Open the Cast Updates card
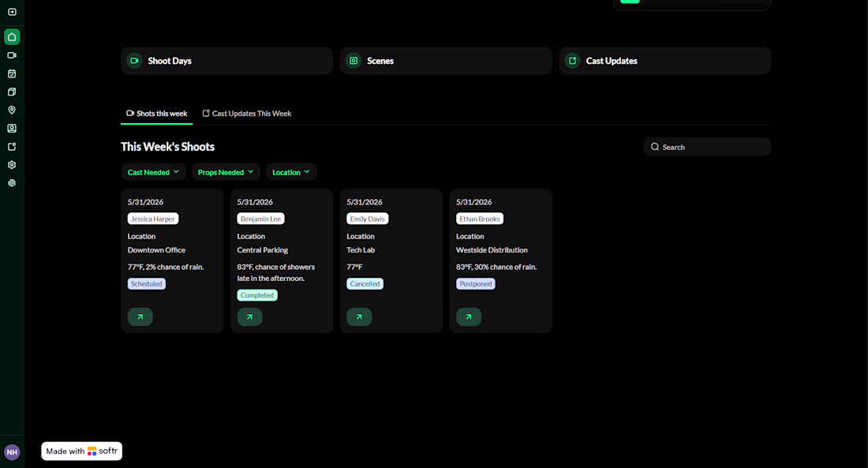Screen dimensions: 868x468 665,61
